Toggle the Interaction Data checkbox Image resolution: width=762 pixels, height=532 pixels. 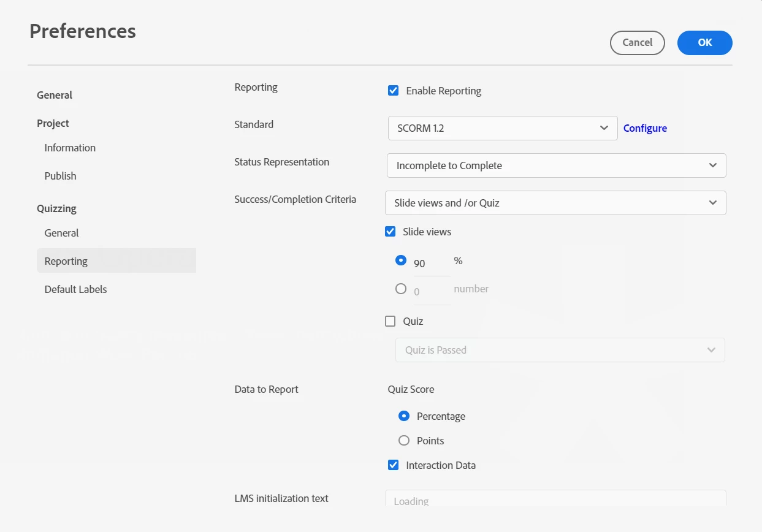pos(394,465)
